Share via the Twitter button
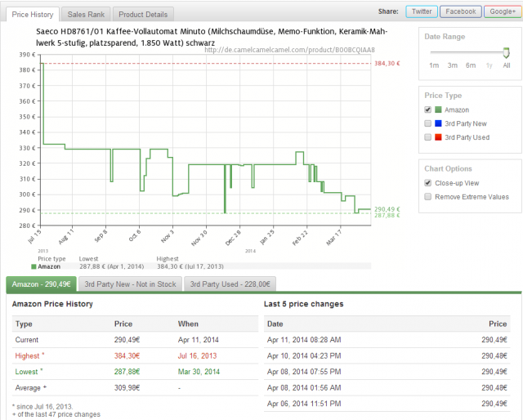523x420 pixels. (x=422, y=11)
